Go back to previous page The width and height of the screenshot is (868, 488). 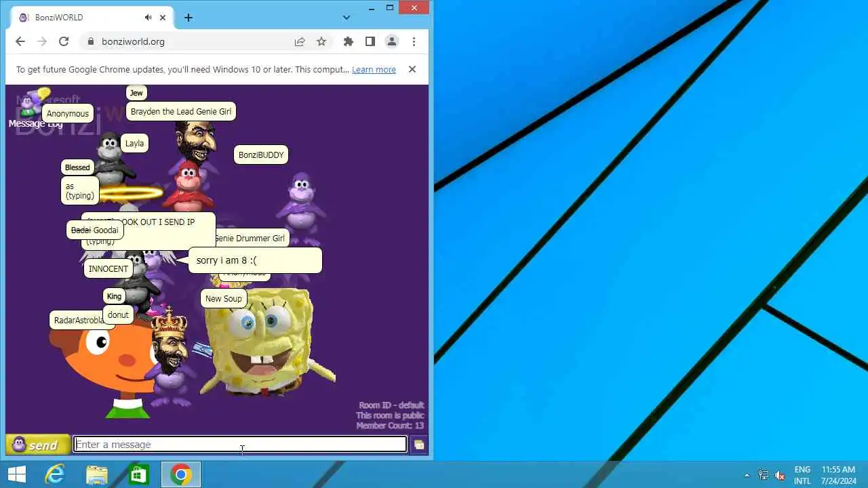[20, 41]
